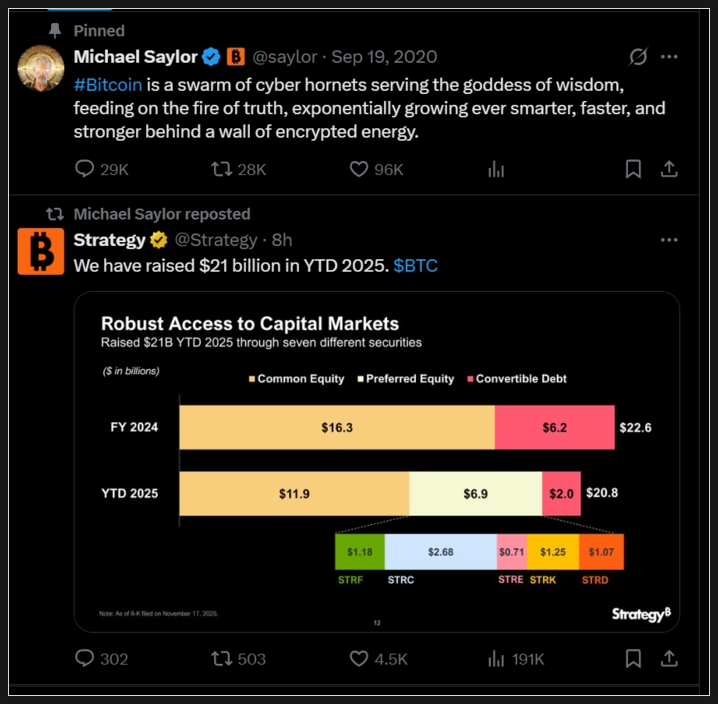Open the $BTC cashtag link
718x704 pixels.
click(x=415, y=266)
